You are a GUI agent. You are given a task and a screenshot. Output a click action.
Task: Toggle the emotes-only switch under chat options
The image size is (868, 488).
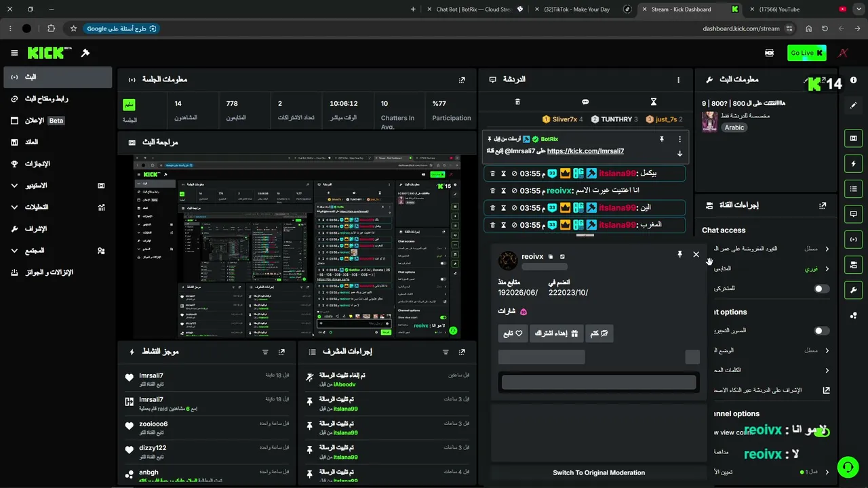pos(821,331)
